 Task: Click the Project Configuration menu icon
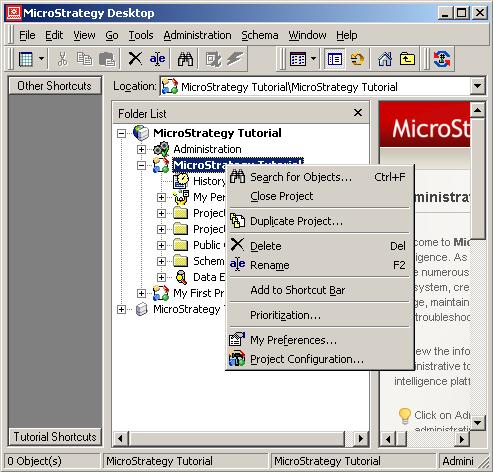(x=237, y=359)
